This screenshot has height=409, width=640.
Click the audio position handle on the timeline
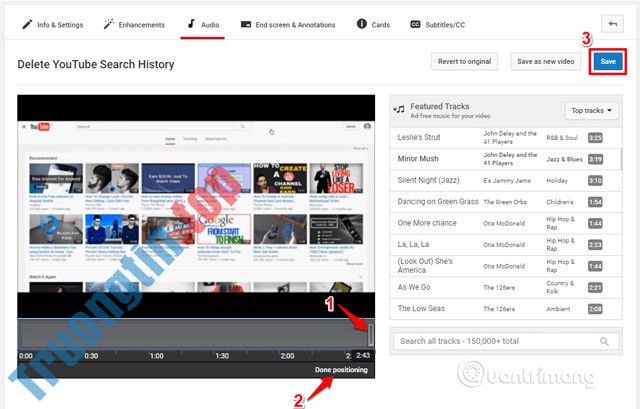(371, 335)
